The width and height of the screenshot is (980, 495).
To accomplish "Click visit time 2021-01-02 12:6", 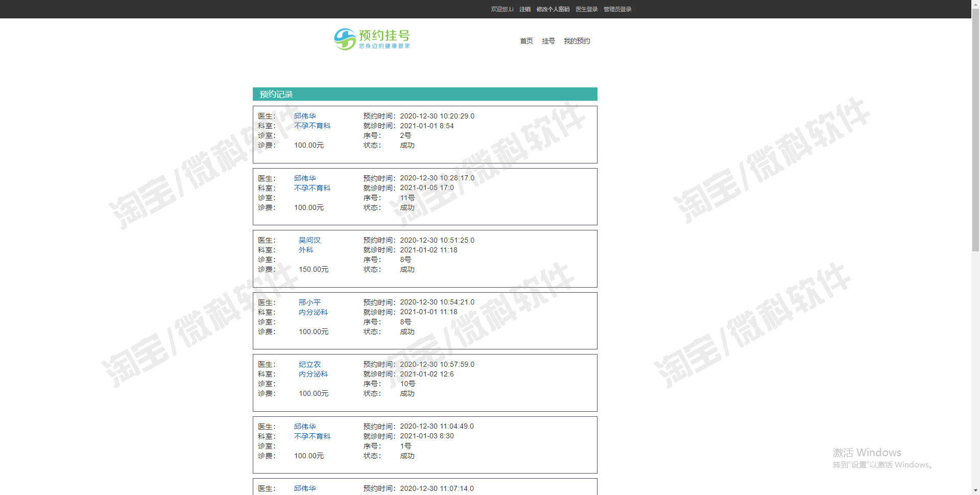I will (x=427, y=374).
